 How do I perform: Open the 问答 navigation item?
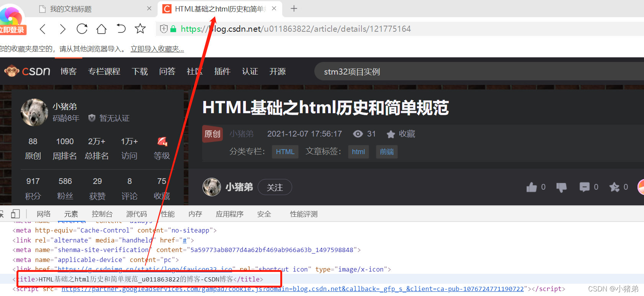click(167, 72)
